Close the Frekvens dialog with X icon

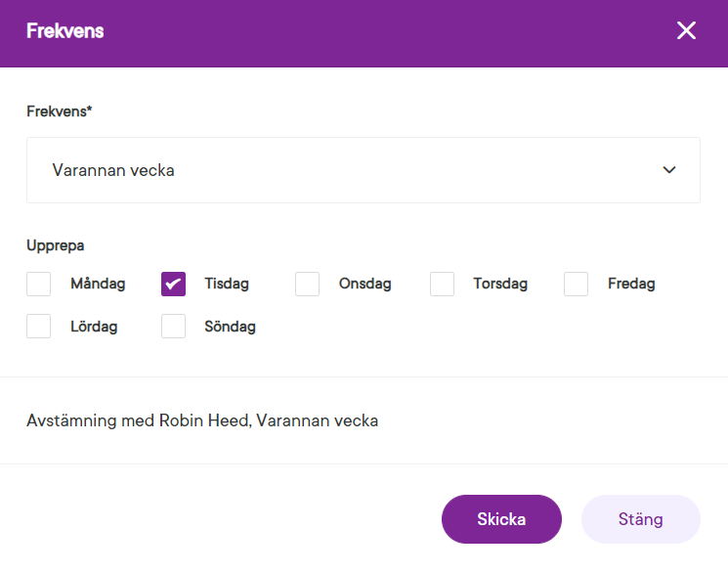pos(687,30)
